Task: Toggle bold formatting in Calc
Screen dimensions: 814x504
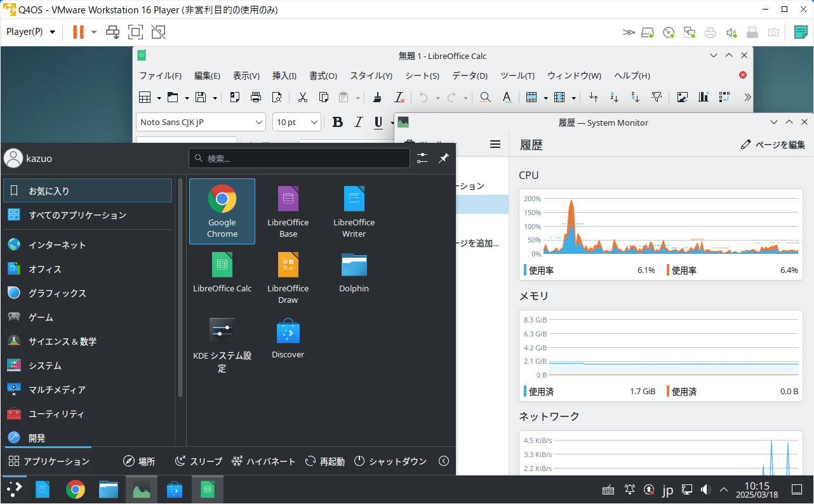Action: click(x=338, y=123)
